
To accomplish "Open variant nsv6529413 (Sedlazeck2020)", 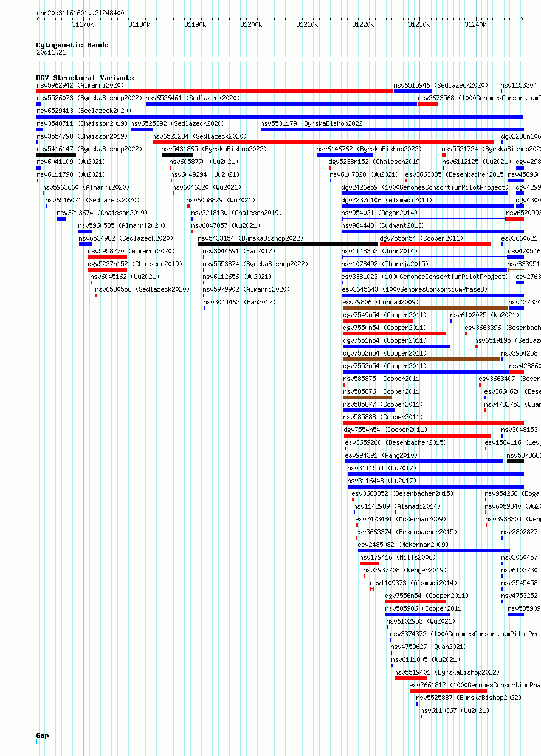I will click(83, 111).
